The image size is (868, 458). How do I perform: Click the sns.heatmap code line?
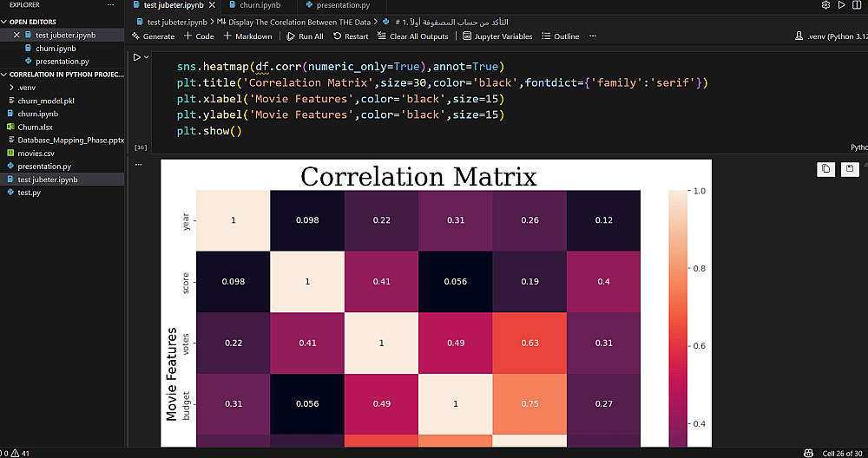(x=340, y=67)
